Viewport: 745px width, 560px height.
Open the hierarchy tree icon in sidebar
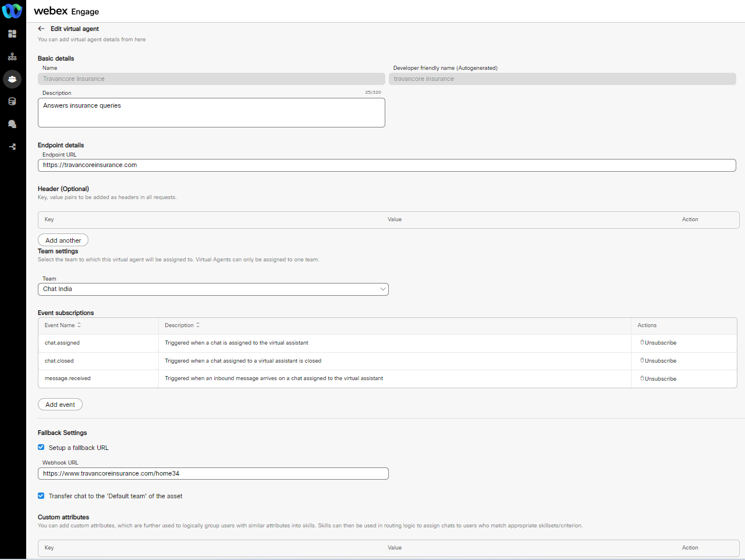(x=12, y=56)
